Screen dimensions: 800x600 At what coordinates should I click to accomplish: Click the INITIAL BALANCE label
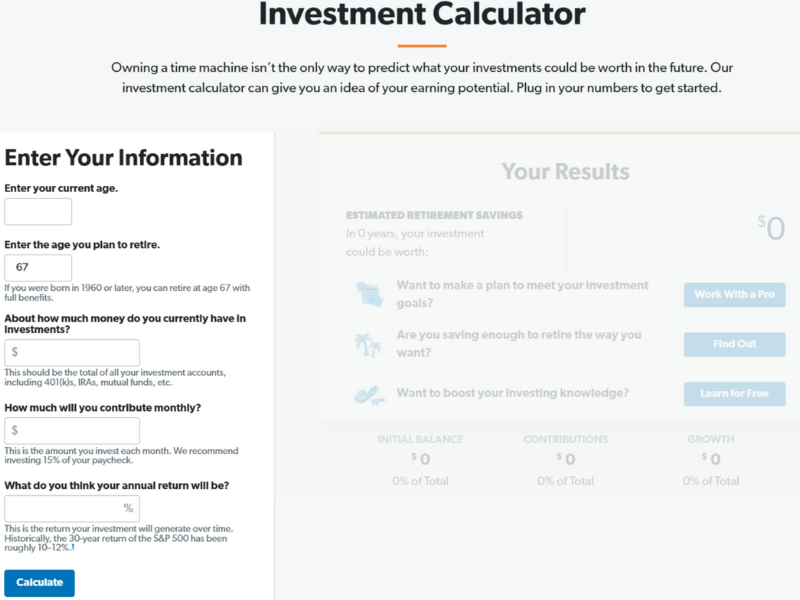click(x=420, y=439)
